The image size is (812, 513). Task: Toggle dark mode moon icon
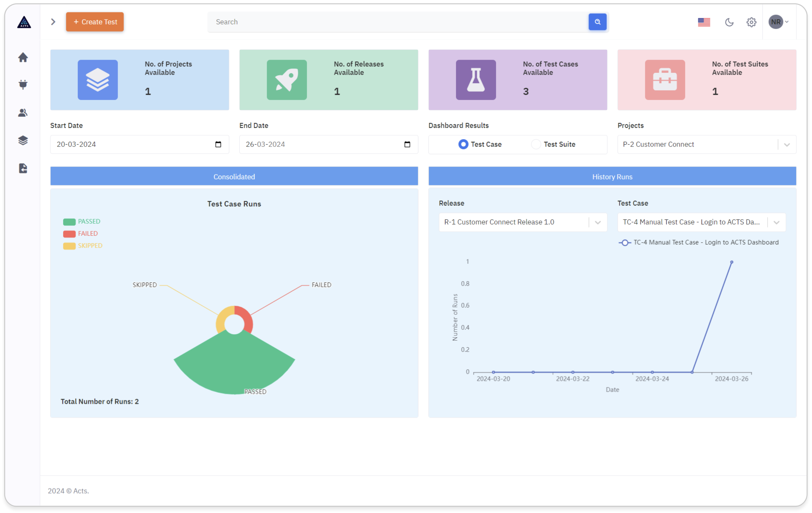click(729, 22)
